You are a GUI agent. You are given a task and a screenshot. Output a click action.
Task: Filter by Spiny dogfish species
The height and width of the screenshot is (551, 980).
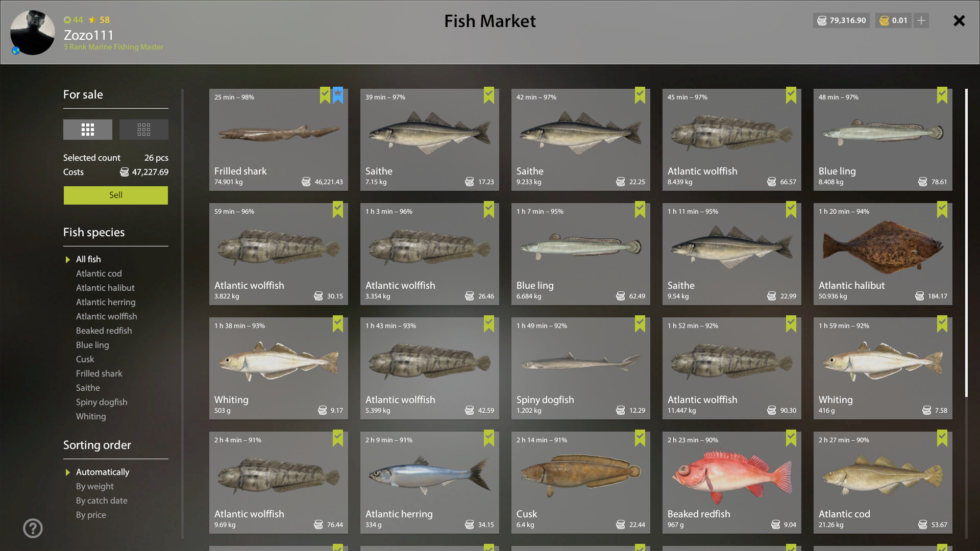point(102,402)
